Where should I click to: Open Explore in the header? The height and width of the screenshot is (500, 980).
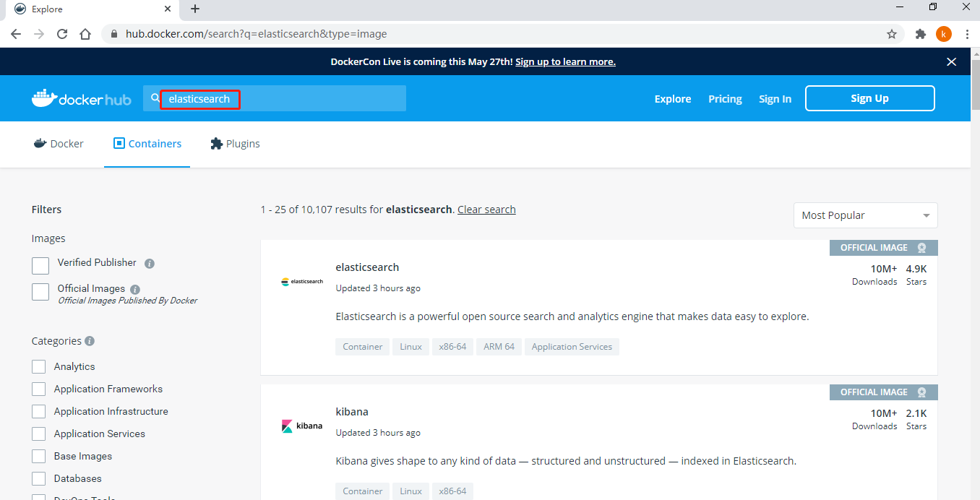point(673,99)
